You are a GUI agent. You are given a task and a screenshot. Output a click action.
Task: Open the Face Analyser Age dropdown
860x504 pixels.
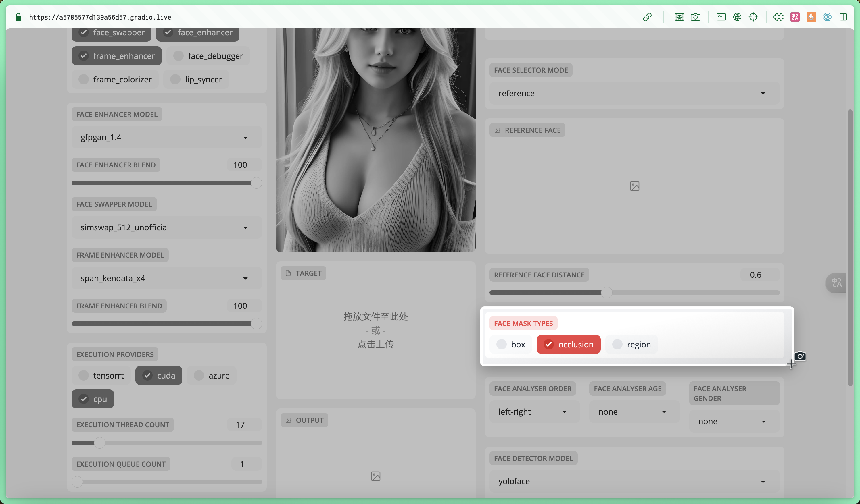click(x=634, y=412)
